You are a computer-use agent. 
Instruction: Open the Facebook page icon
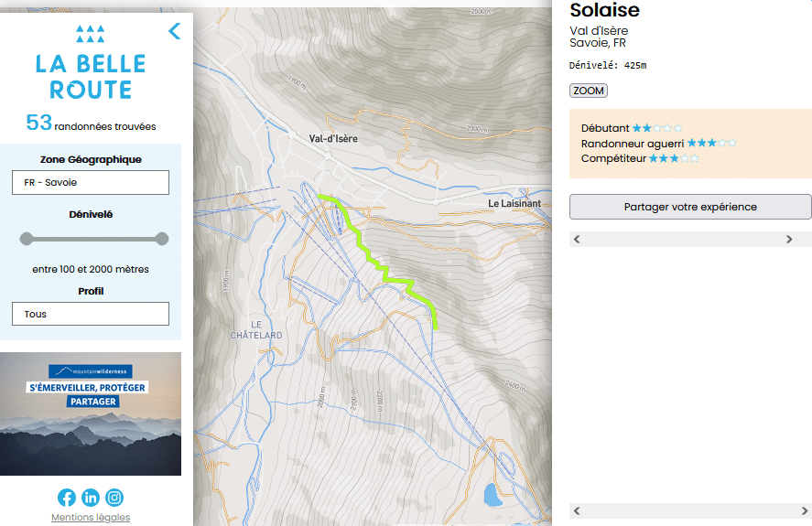tap(67, 498)
